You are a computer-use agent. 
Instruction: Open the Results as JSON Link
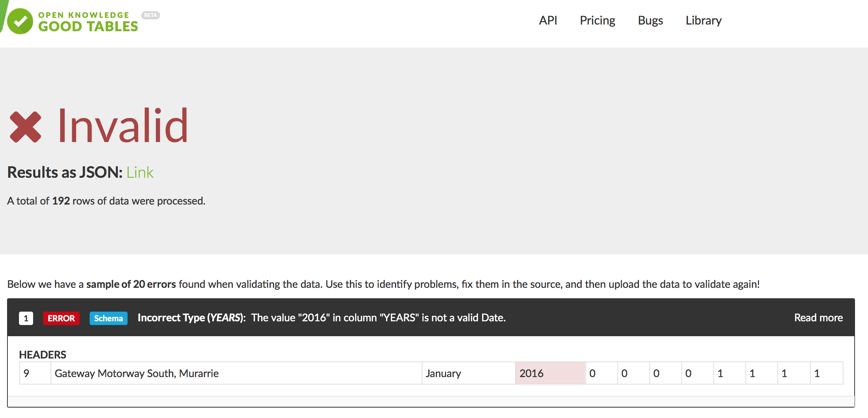coord(140,173)
